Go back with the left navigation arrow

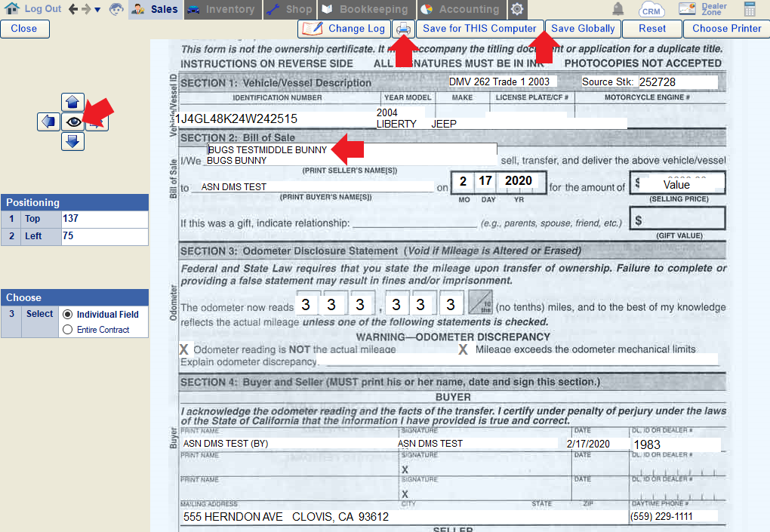73,9
